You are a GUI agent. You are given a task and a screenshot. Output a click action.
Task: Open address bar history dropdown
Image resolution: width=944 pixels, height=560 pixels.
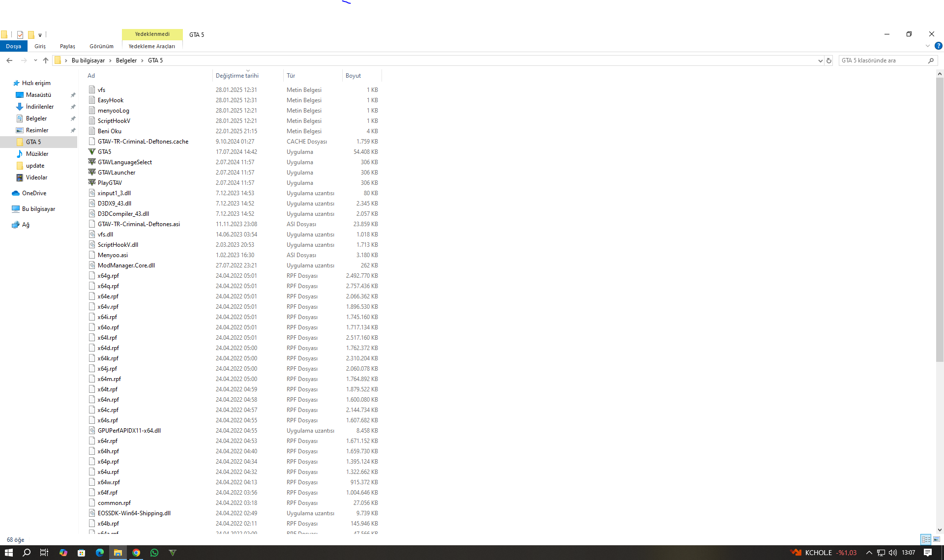coord(820,60)
